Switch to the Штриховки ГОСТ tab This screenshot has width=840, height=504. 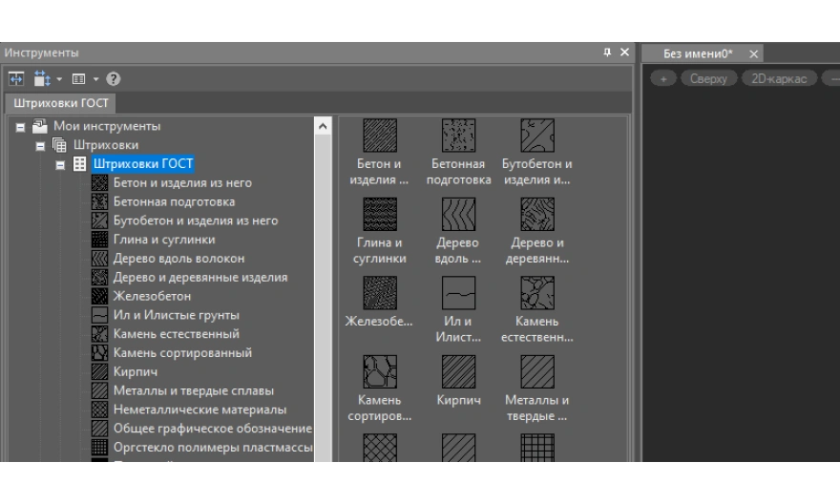click(x=61, y=103)
